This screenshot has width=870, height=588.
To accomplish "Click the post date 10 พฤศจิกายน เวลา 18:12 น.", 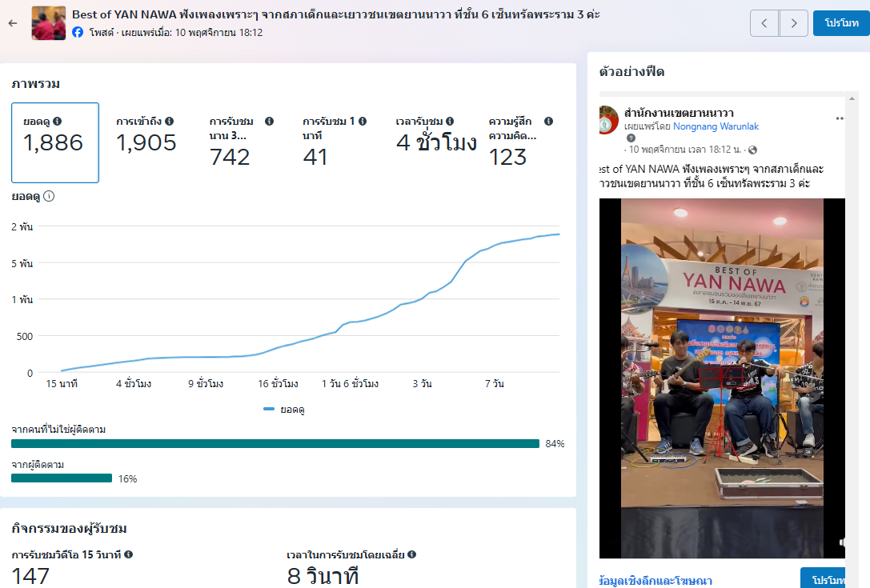I will click(x=684, y=150).
